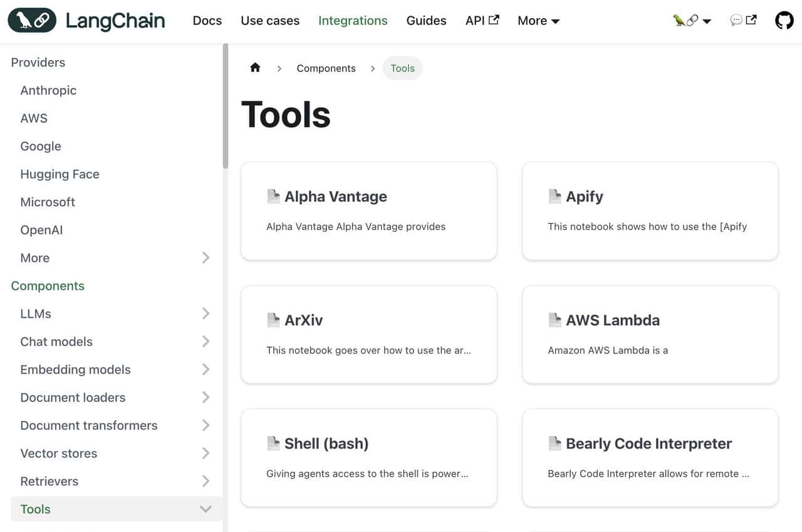Expand the More dropdown in the navbar
This screenshot has width=802, height=532.
point(538,20)
